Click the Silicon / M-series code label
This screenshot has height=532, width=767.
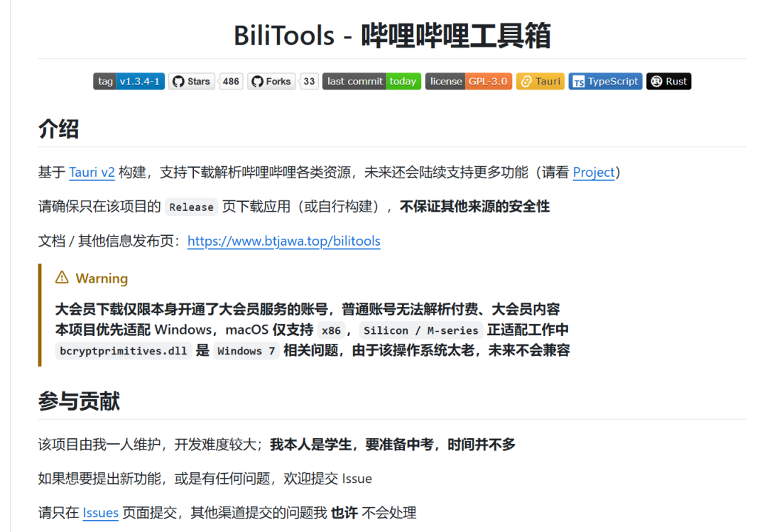[x=421, y=330]
